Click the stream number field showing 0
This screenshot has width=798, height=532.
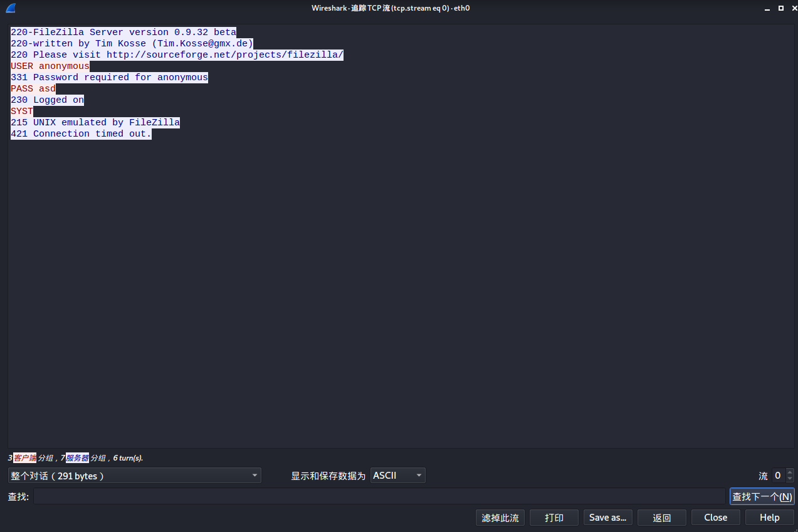point(778,476)
